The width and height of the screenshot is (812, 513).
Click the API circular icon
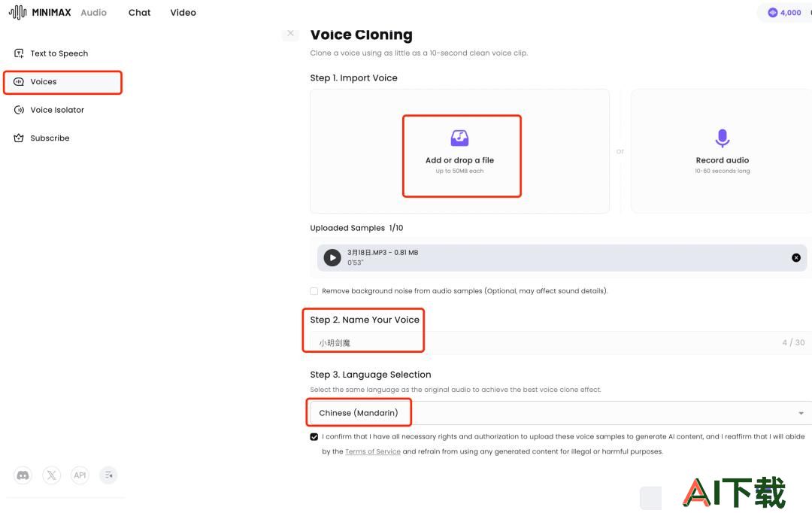(80, 475)
